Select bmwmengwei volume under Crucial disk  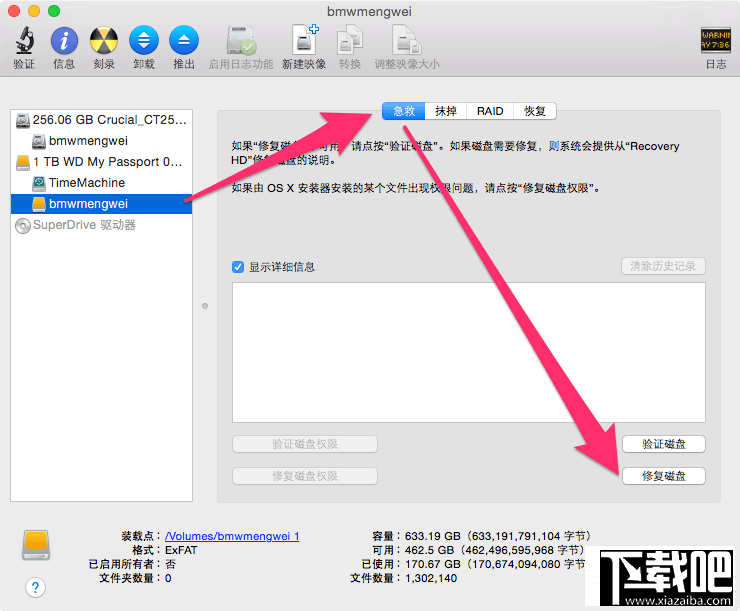click(x=101, y=141)
